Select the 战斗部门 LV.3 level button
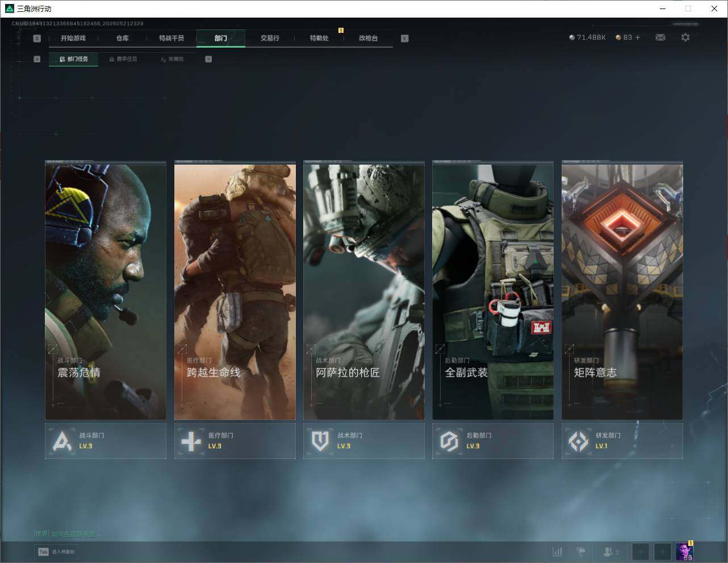This screenshot has width=728, height=563. coord(106,441)
